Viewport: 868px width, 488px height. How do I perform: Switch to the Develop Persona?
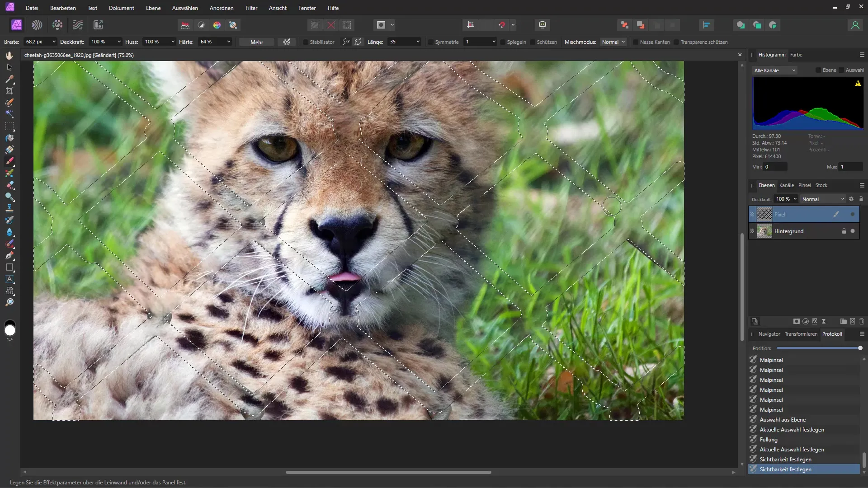pyautogui.click(x=57, y=25)
